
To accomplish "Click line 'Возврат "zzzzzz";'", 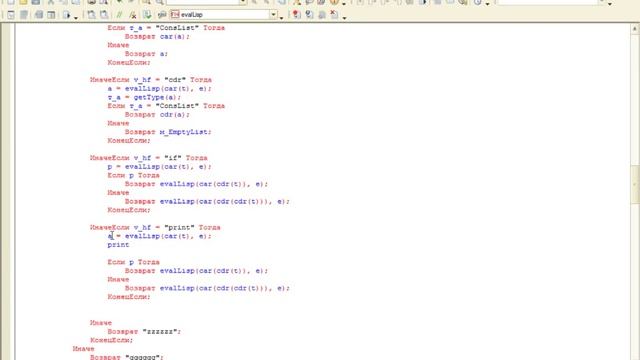I will [x=144, y=331].
